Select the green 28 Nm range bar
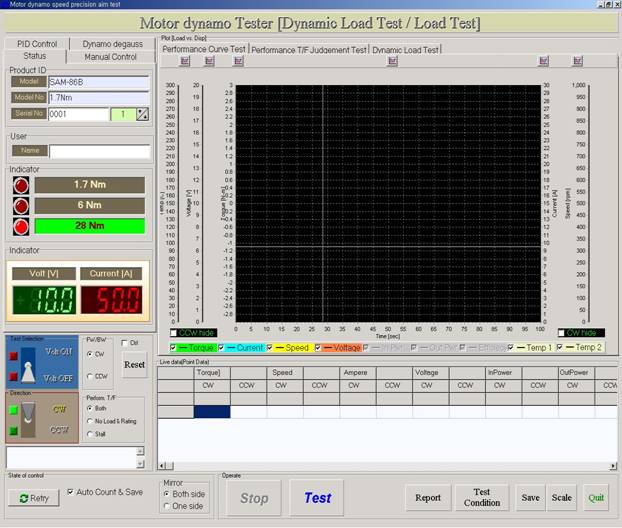This screenshot has height=528, width=622. [90, 226]
